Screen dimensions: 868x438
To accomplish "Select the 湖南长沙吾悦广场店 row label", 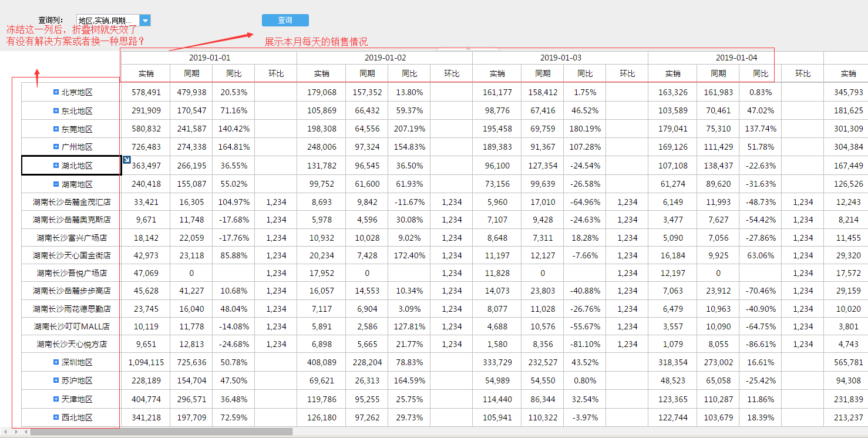I will [72, 273].
